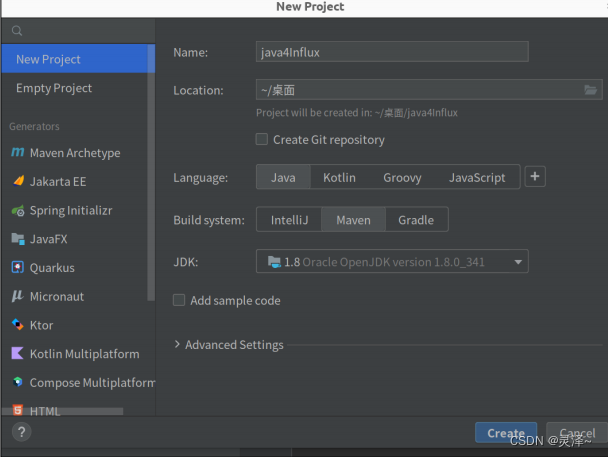Click 'Project will be created in' hint
The width and height of the screenshot is (608, 457).
357,113
